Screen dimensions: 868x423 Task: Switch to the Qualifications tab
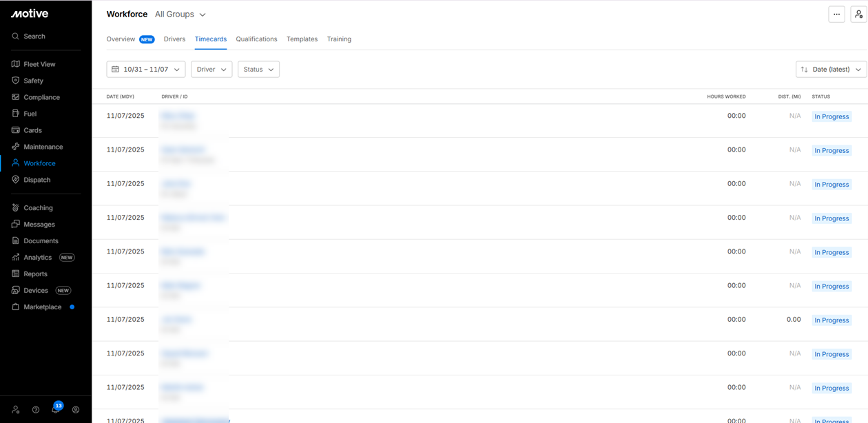256,39
